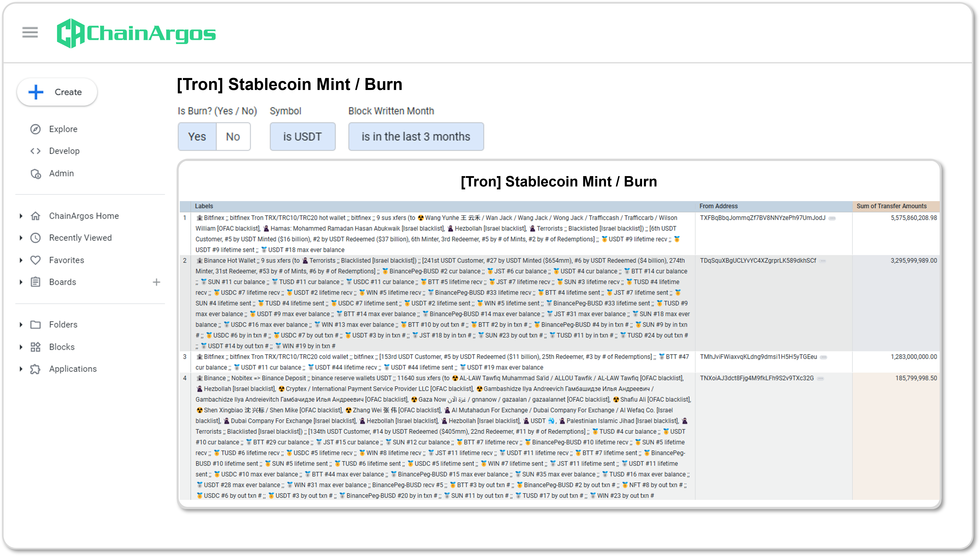Click address TNXoiAJ3dct8Fjg4M9fkLFh9S2v9TXc32G
Image resolution: width=980 pixels, height=556 pixels.
757,378
